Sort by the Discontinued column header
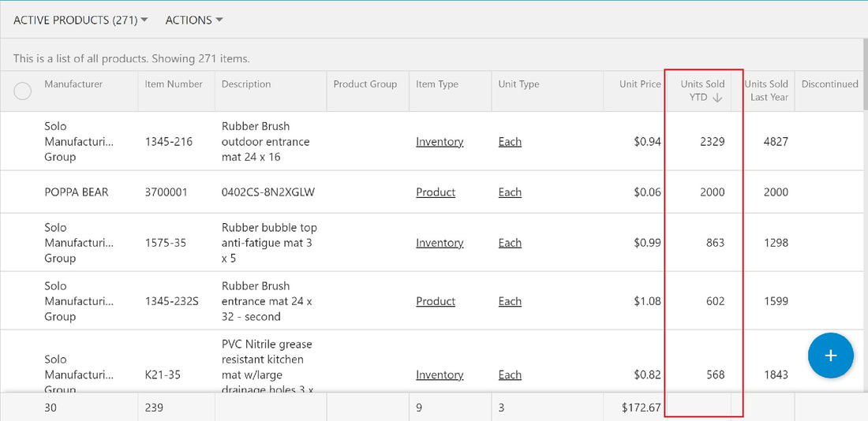Image resolution: width=868 pixels, height=421 pixels. (830, 84)
